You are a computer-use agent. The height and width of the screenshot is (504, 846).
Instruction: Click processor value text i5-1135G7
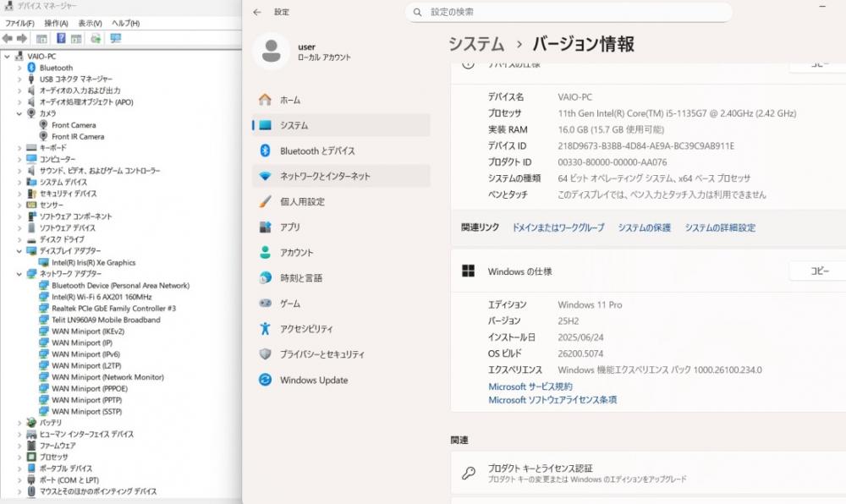click(x=677, y=113)
